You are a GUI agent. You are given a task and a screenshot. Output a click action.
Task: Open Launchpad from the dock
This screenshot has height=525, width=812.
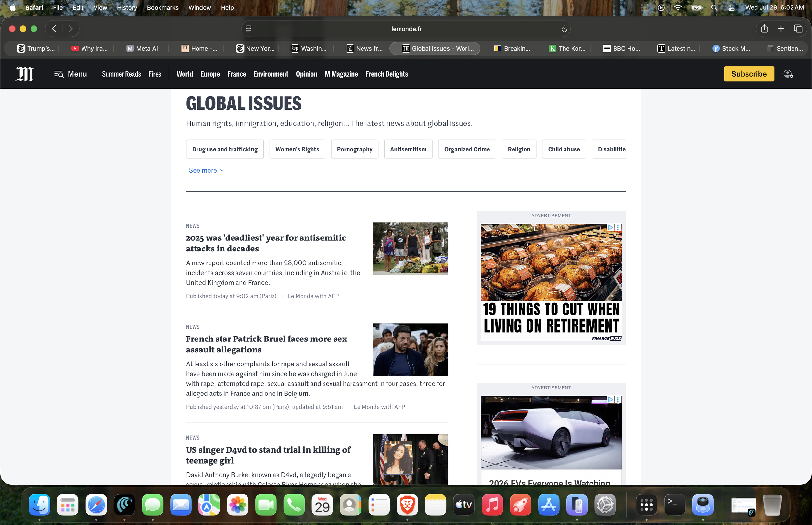pos(68,505)
